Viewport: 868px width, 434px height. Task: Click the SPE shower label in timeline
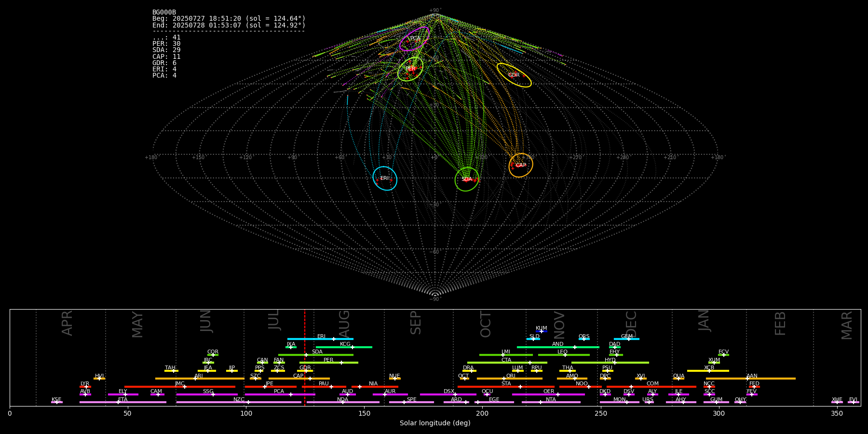point(411,400)
